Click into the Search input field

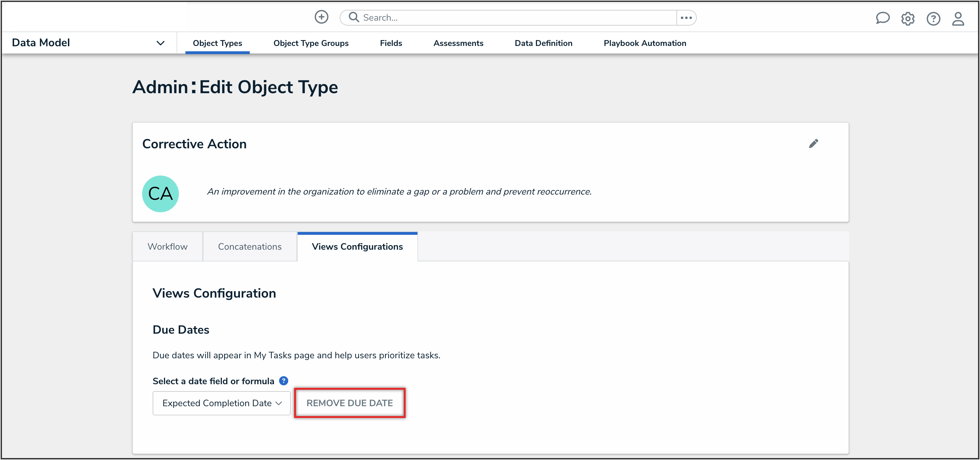pyautogui.click(x=514, y=17)
